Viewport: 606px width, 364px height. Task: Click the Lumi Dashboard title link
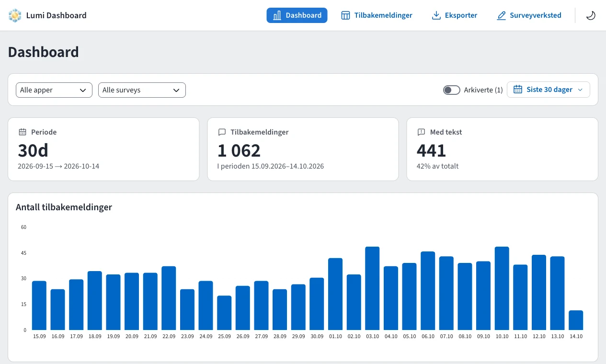[x=57, y=15]
